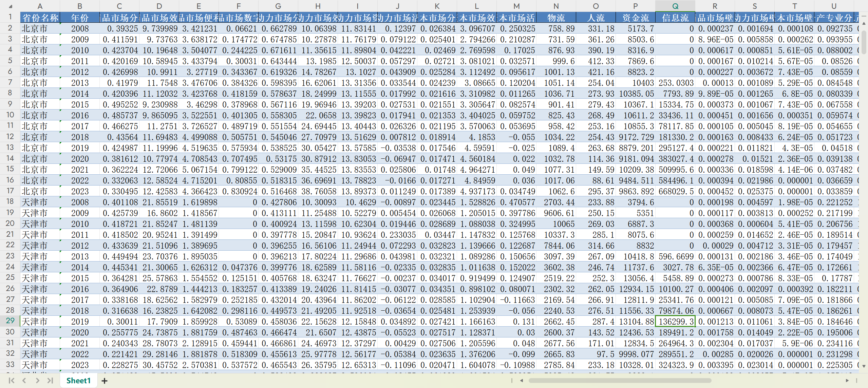Go to first sheet navigation arrow

(x=11, y=381)
